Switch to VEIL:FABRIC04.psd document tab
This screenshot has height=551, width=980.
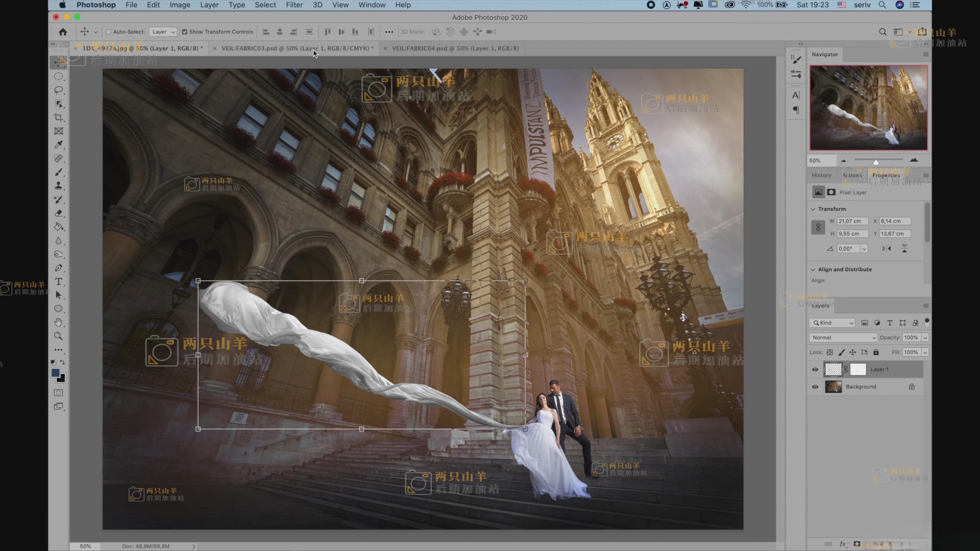(455, 48)
